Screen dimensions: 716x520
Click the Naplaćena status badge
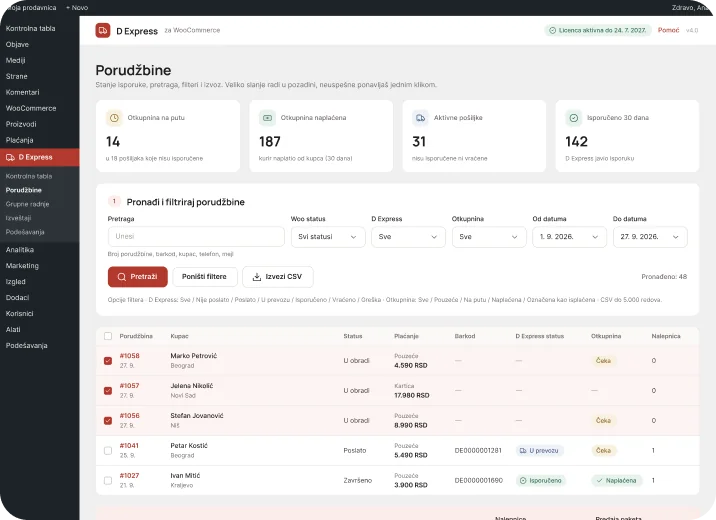tap(616, 481)
